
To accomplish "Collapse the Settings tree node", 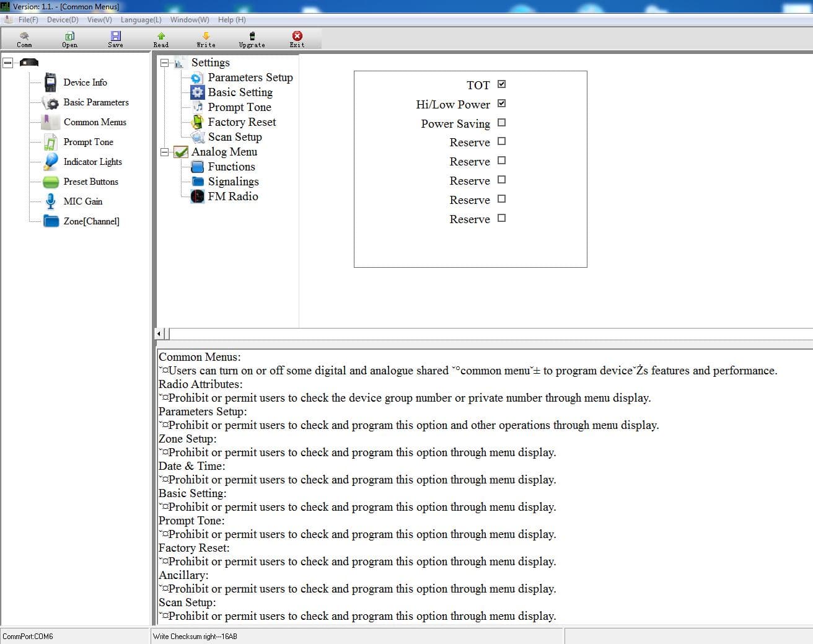I will [x=164, y=63].
